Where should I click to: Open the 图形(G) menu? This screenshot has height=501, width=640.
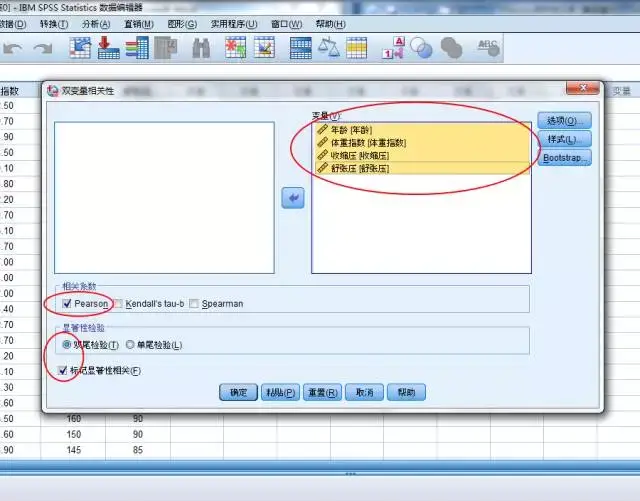(x=182, y=24)
